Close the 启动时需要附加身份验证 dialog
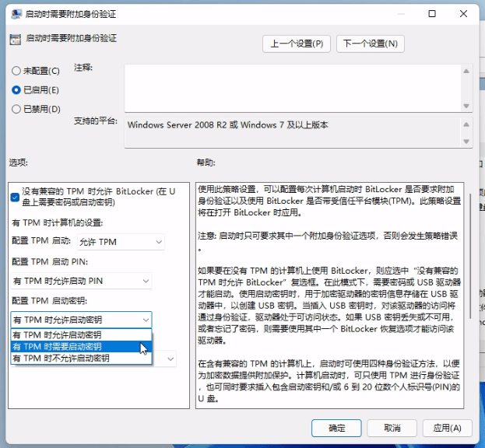The image size is (485, 448). [463, 14]
